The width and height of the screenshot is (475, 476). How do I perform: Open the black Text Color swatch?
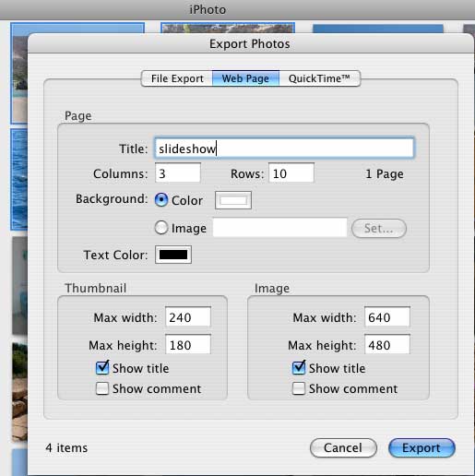point(173,255)
